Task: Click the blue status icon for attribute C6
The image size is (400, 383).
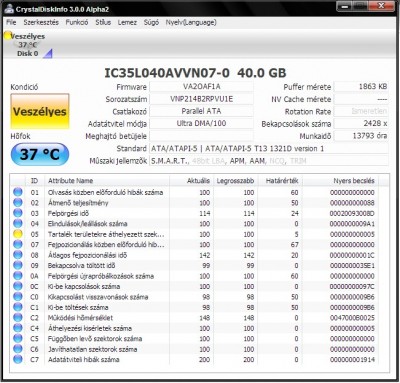Action: 18,349
